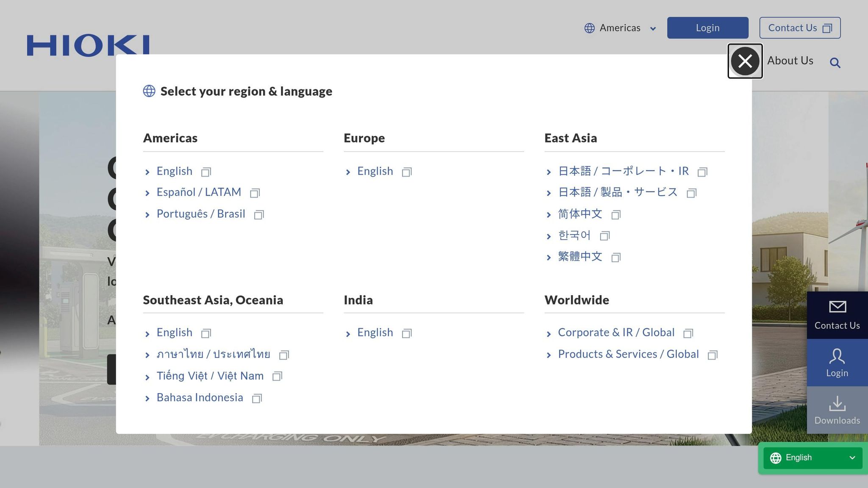868x488 pixels.
Task: Select 繁體中文 language
Action: pos(580,257)
